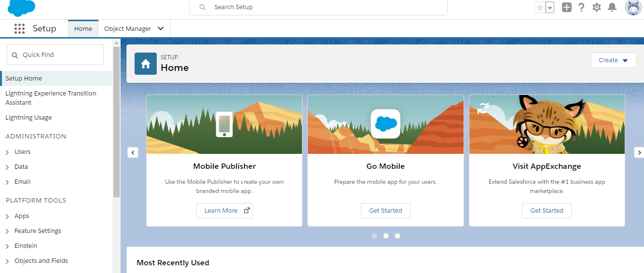This screenshot has height=273, width=644.
Task: Expand the Users tree node
Action: click(x=7, y=152)
